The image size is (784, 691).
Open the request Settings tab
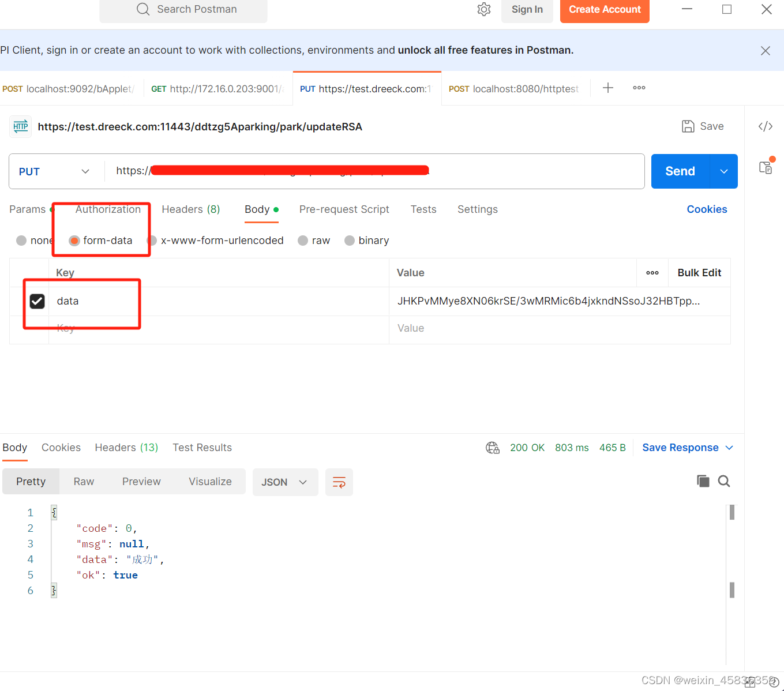[478, 209]
